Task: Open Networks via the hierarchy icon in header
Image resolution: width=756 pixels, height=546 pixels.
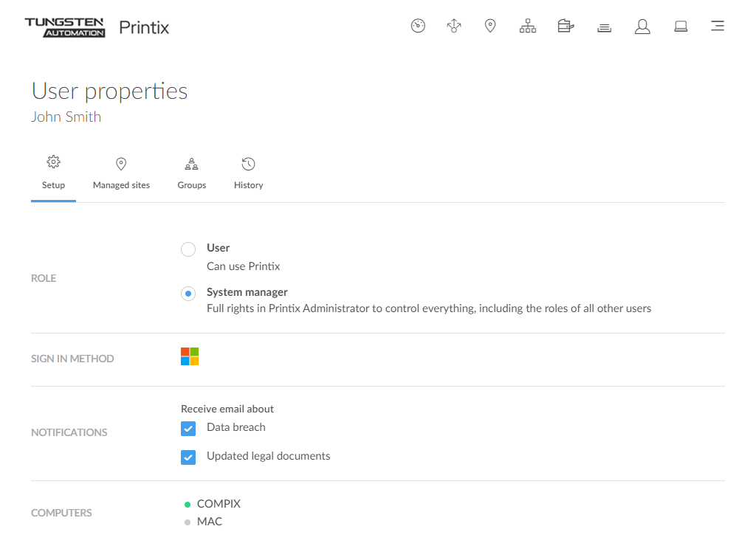Action: pyautogui.click(x=527, y=27)
